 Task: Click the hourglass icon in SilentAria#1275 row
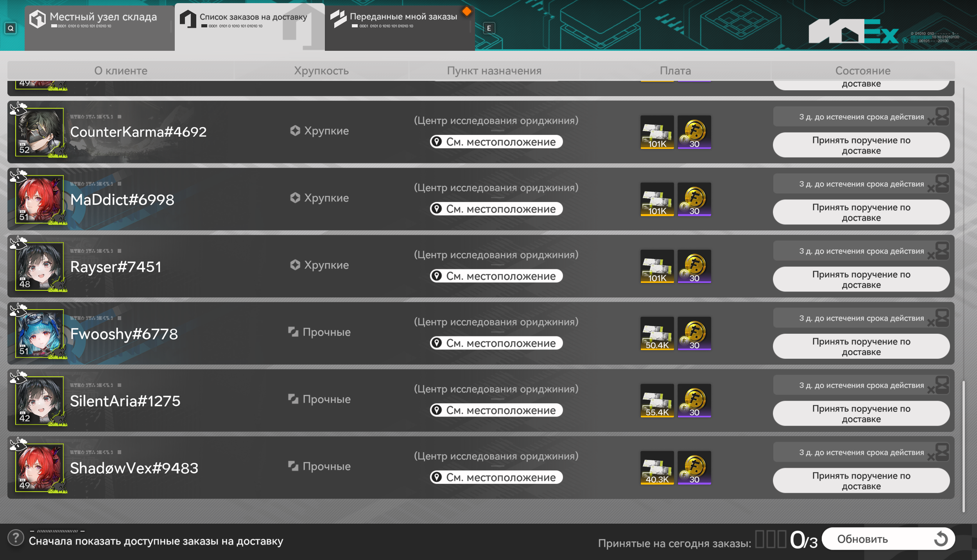(942, 385)
